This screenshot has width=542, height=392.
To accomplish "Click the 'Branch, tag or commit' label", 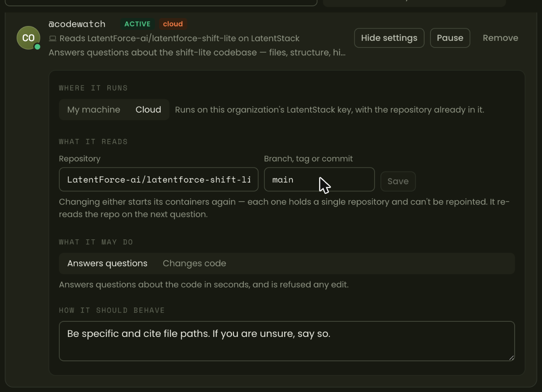I will tap(308, 159).
